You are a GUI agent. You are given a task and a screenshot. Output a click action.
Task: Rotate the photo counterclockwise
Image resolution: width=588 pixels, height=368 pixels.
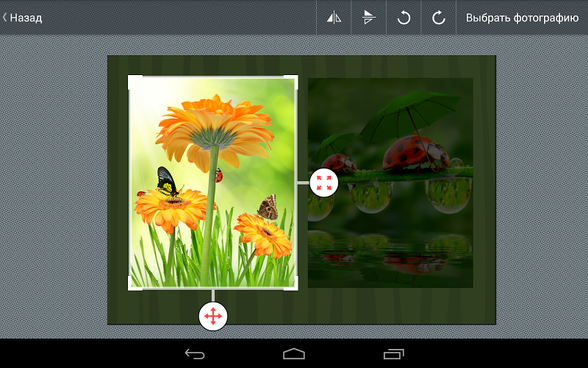point(404,18)
